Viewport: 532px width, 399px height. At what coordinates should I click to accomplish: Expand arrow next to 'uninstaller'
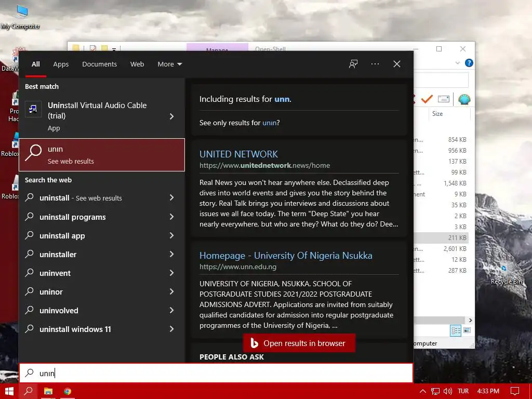tap(171, 254)
